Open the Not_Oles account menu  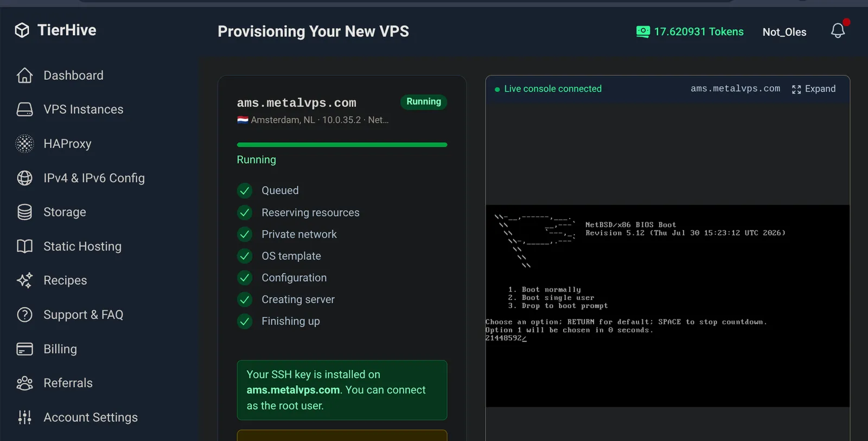(784, 32)
